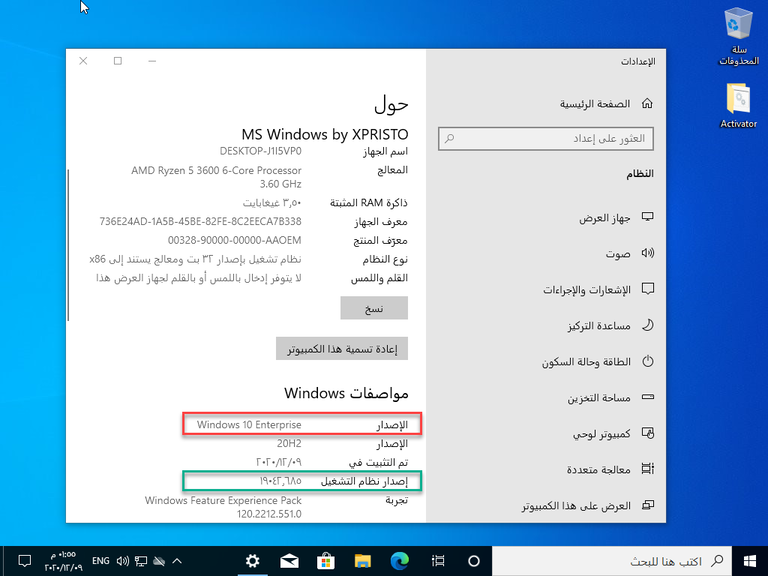This screenshot has height=576, width=768.
Task: Select Display (جهاز العرض) menu label
Action: point(605,217)
